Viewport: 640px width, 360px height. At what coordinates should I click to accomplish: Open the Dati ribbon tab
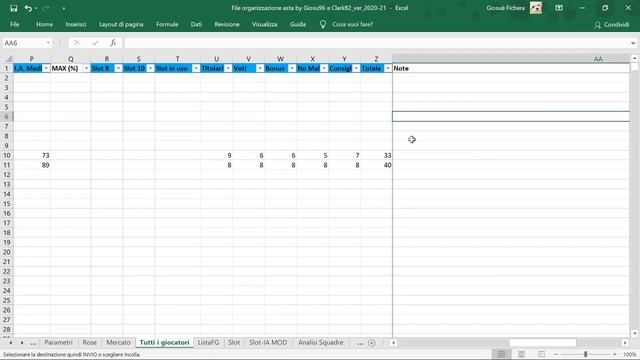[196, 24]
